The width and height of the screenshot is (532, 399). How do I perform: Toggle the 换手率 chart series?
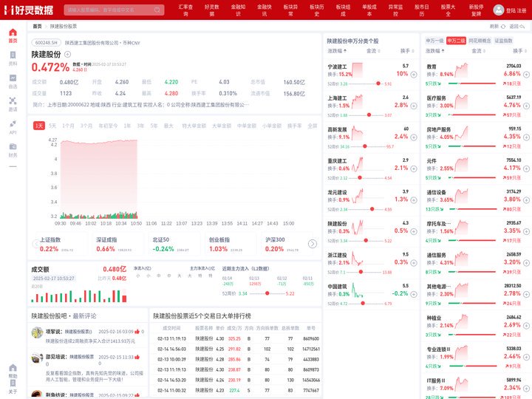click(x=295, y=126)
